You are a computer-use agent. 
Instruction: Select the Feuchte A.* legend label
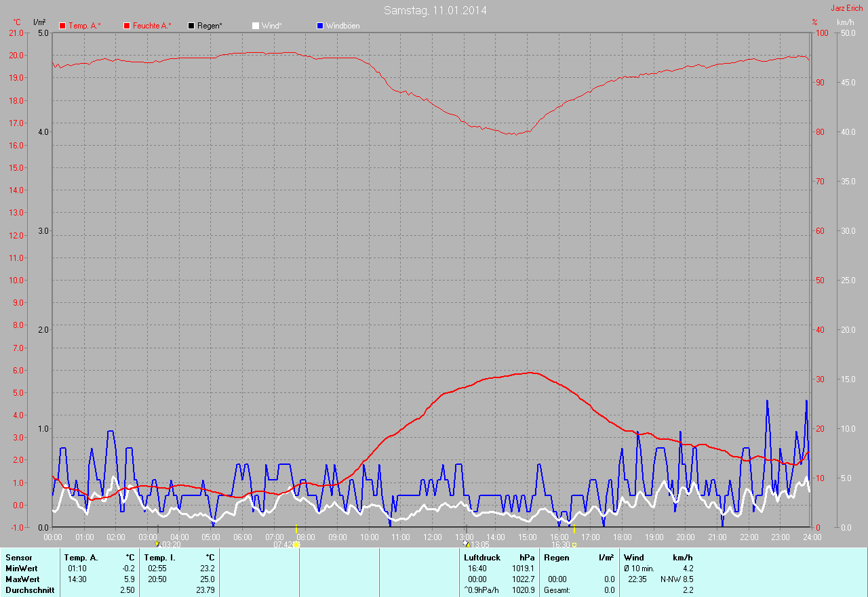pos(152,26)
